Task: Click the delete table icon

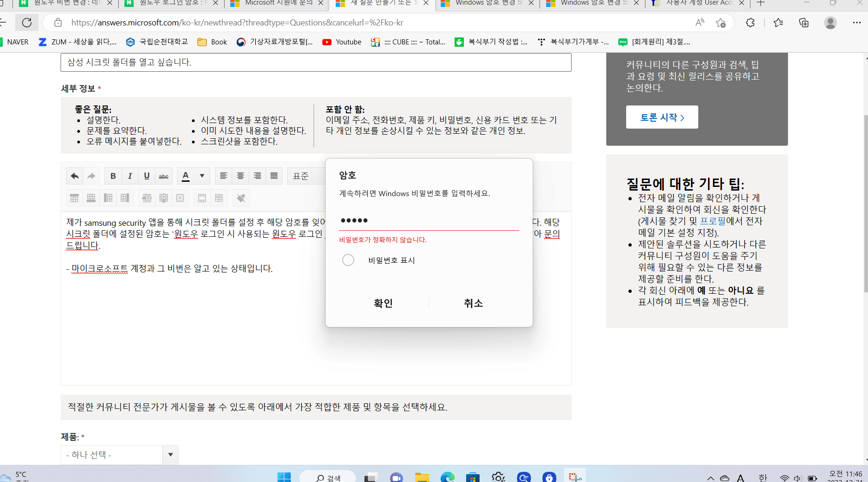Action: point(180,198)
